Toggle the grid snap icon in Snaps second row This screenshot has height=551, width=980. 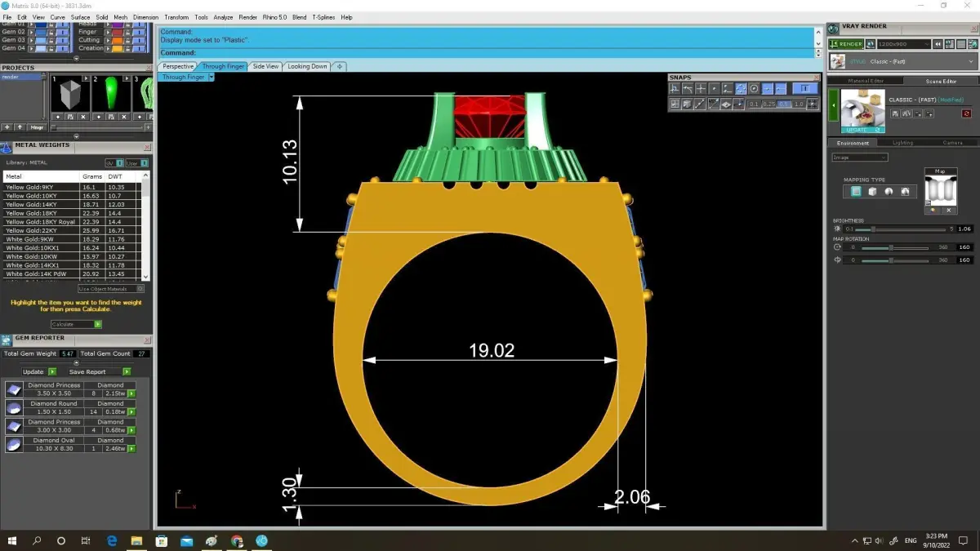tap(675, 104)
